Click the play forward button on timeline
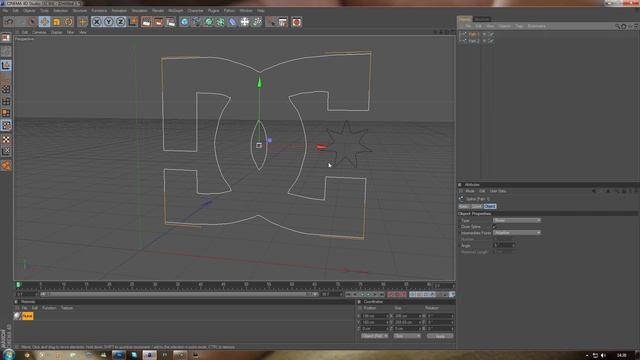 [x=369, y=294]
